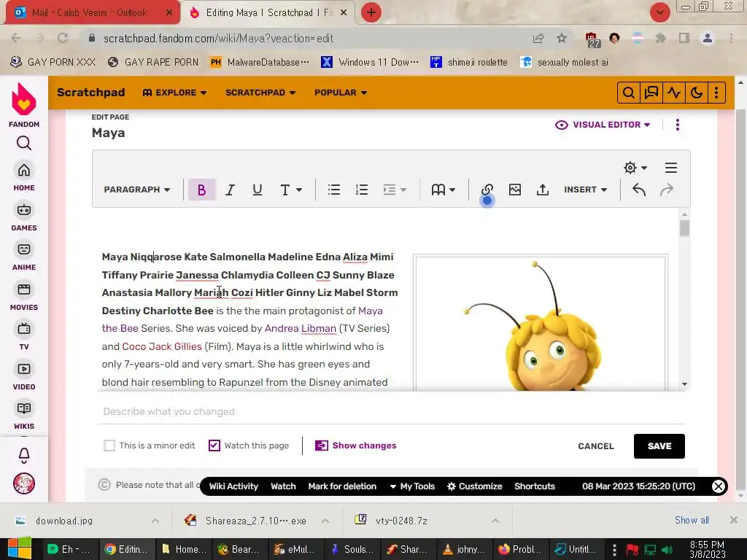The image size is (747, 560).
Task: Open the POPULAR menu
Action: pyautogui.click(x=341, y=93)
